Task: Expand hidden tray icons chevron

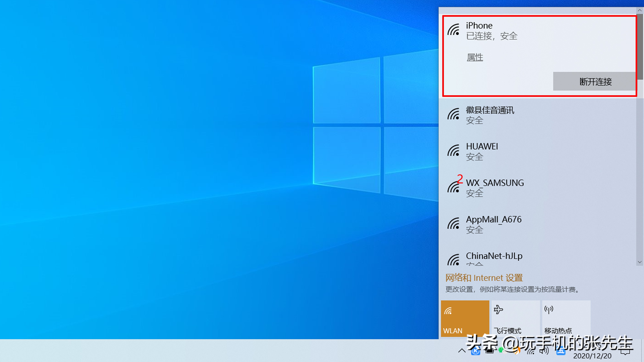Action: pyautogui.click(x=462, y=351)
